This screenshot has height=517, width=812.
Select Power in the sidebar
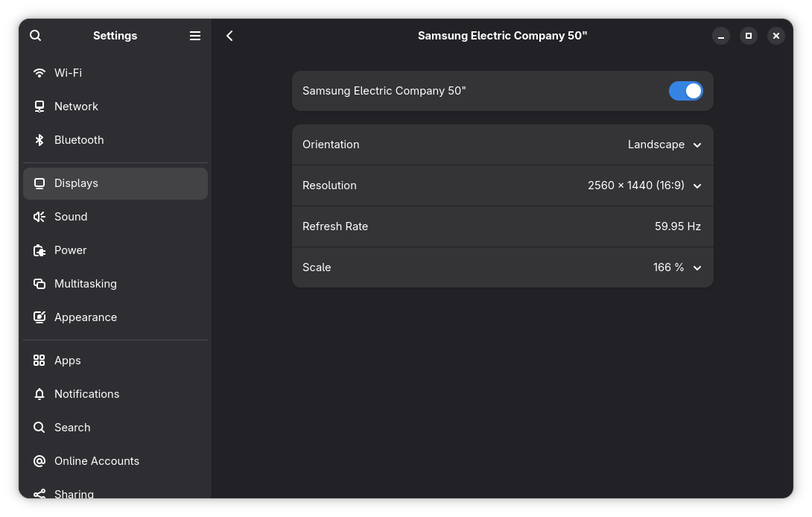point(115,250)
